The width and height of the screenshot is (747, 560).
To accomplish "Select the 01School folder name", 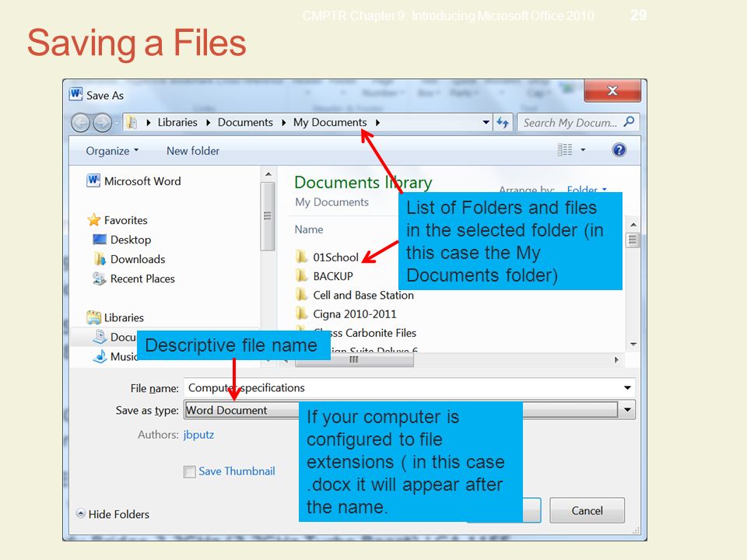I will (x=336, y=257).
